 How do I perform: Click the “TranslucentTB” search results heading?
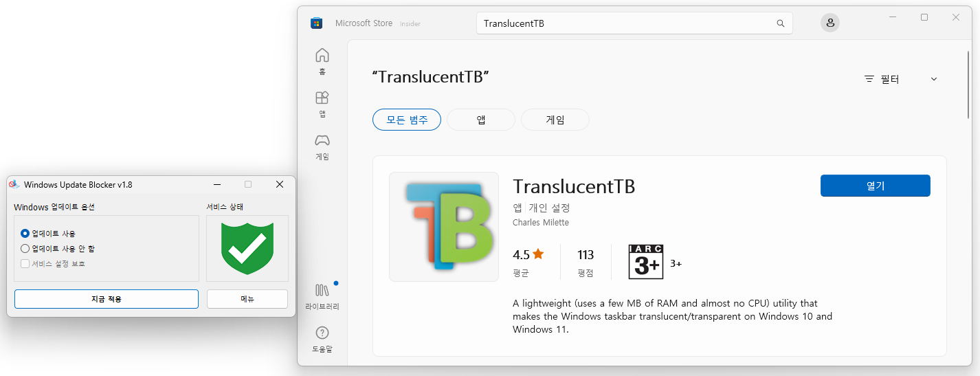430,77
